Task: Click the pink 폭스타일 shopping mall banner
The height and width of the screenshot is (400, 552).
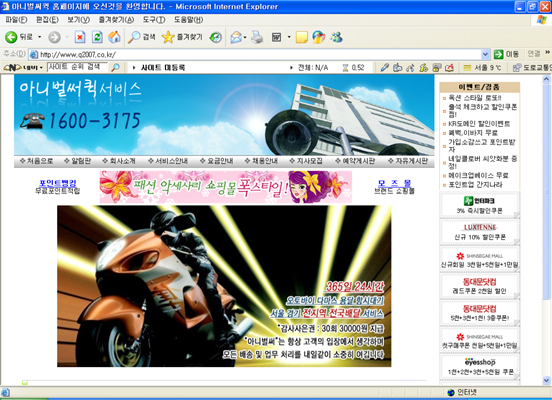Action: point(226,187)
